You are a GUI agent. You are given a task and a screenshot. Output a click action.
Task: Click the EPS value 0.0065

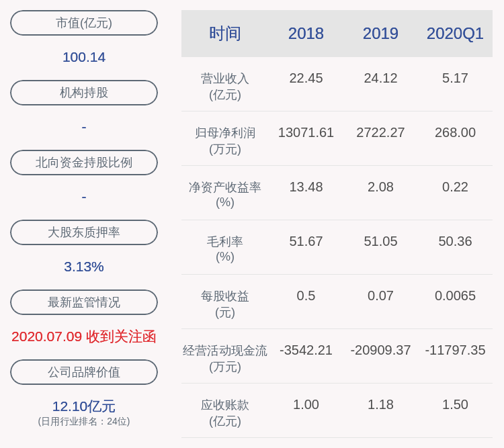[x=455, y=296]
